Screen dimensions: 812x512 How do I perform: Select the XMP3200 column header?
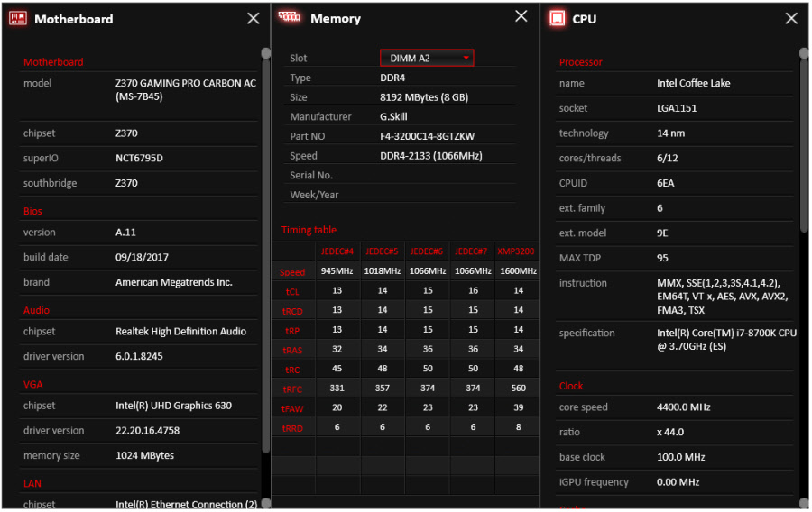515,251
